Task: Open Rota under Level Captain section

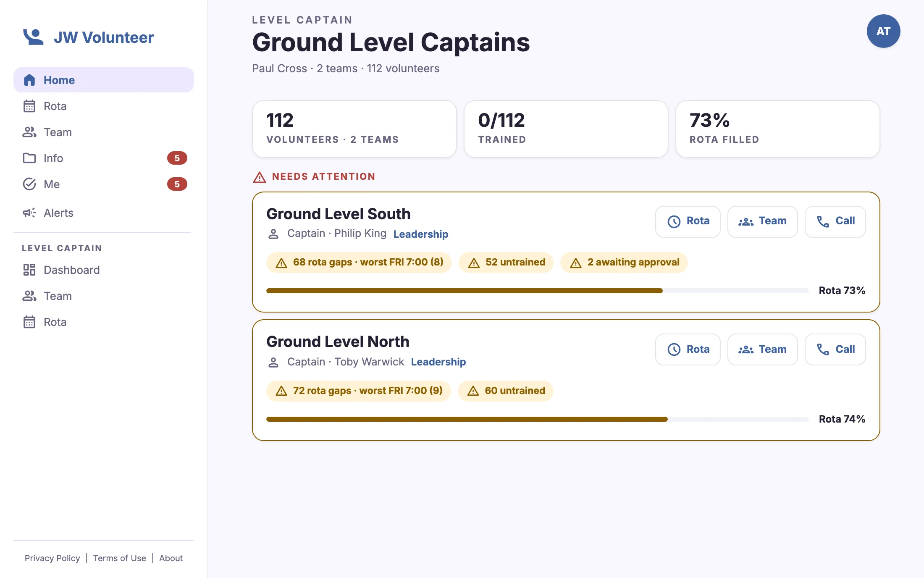Action: click(x=104, y=322)
